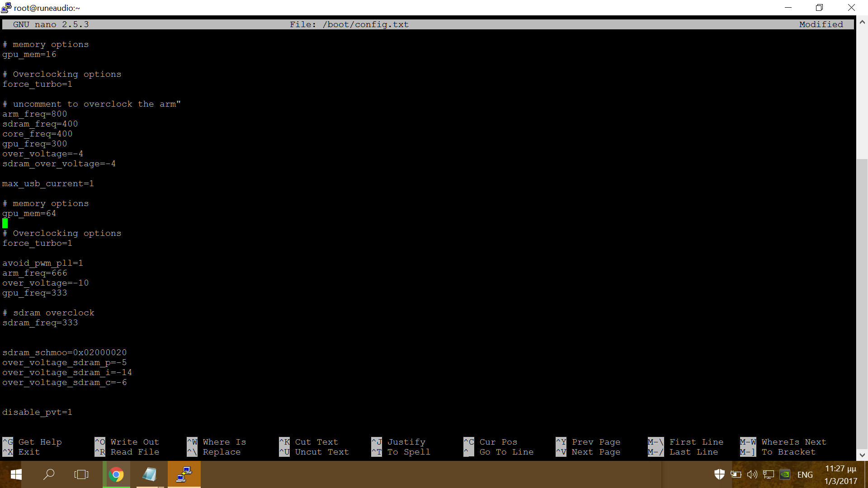Open the NVIDIA tray icon
Viewport: 868px width, 488px height.
(x=785, y=474)
